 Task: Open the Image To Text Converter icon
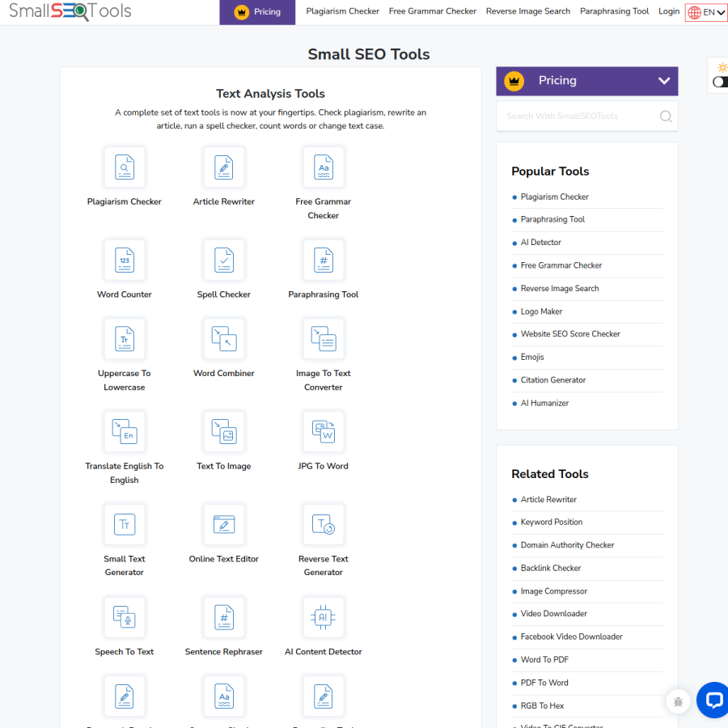323,339
